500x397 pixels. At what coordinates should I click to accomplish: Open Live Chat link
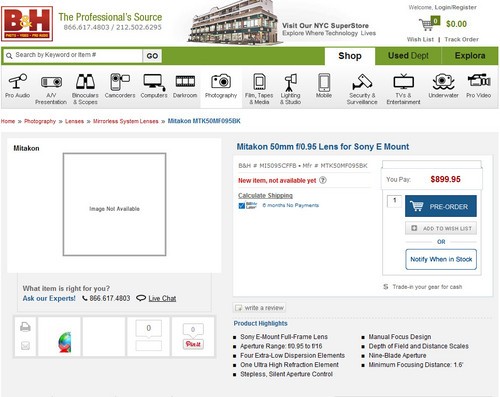tap(162, 298)
